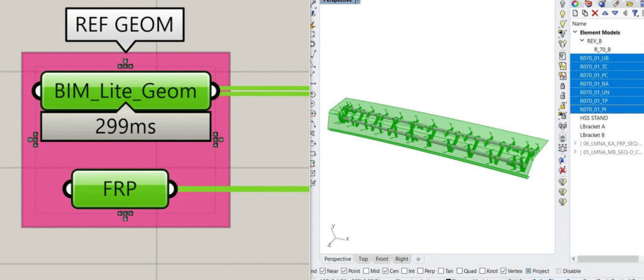Enable the Mid osnap checkbox
The height and width of the screenshot is (280, 644).
pos(365,271)
